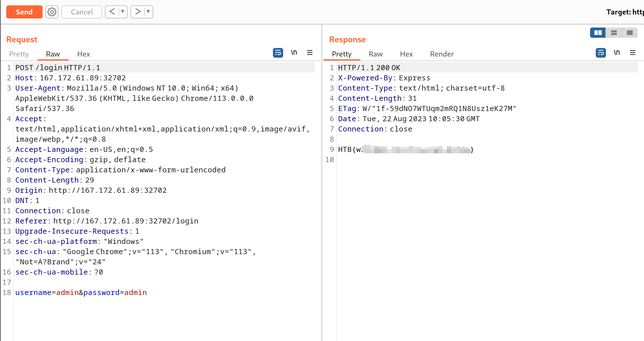Click the Host header line
Screen dimensions: 644x341
coord(71,78)
